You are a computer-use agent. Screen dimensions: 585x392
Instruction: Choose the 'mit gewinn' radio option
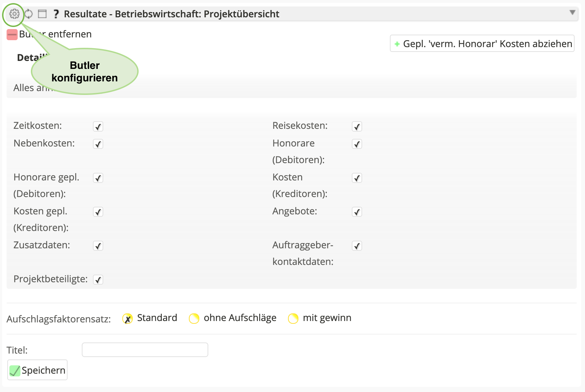(293, 319)
